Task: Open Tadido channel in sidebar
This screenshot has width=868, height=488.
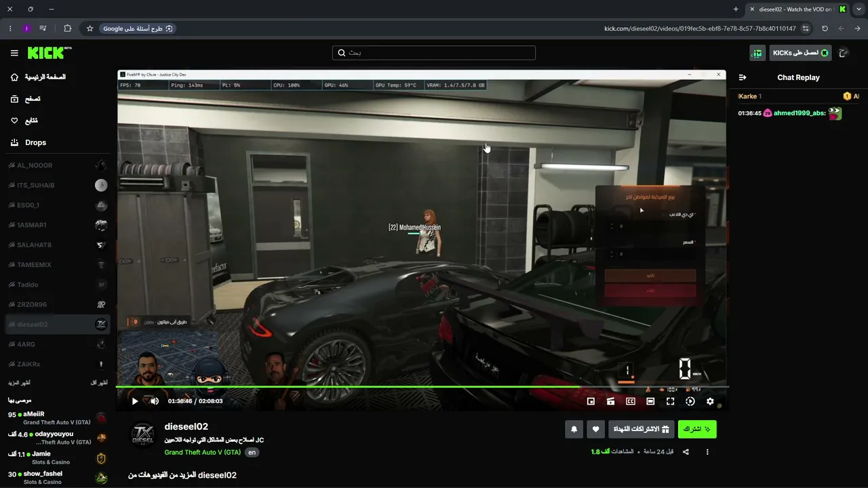Action: pos(58,285)
